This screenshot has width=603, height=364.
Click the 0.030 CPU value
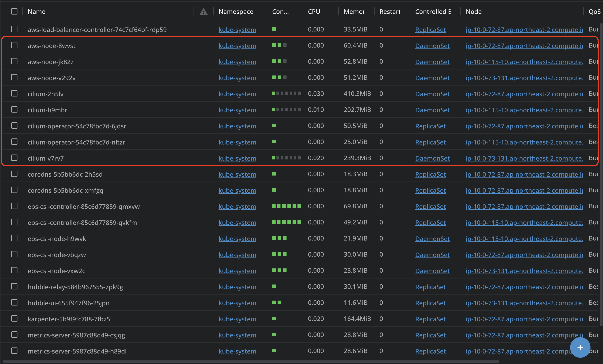coord(316,93)
